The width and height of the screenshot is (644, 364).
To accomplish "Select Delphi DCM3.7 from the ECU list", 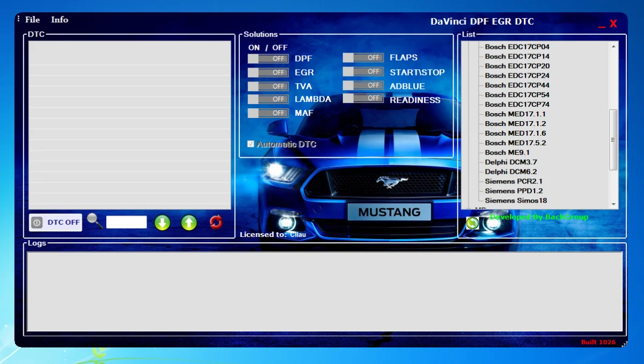I will pos(510,162).
